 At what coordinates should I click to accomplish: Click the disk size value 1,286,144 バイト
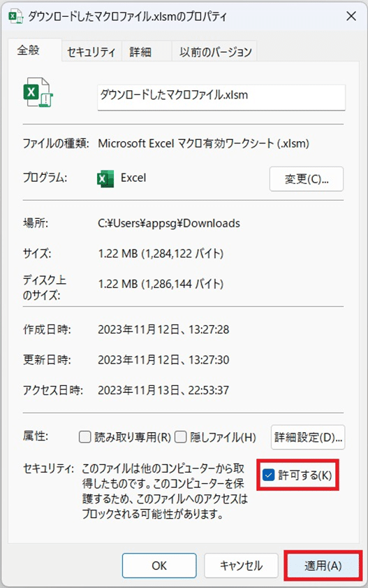(x=161, y=284)
